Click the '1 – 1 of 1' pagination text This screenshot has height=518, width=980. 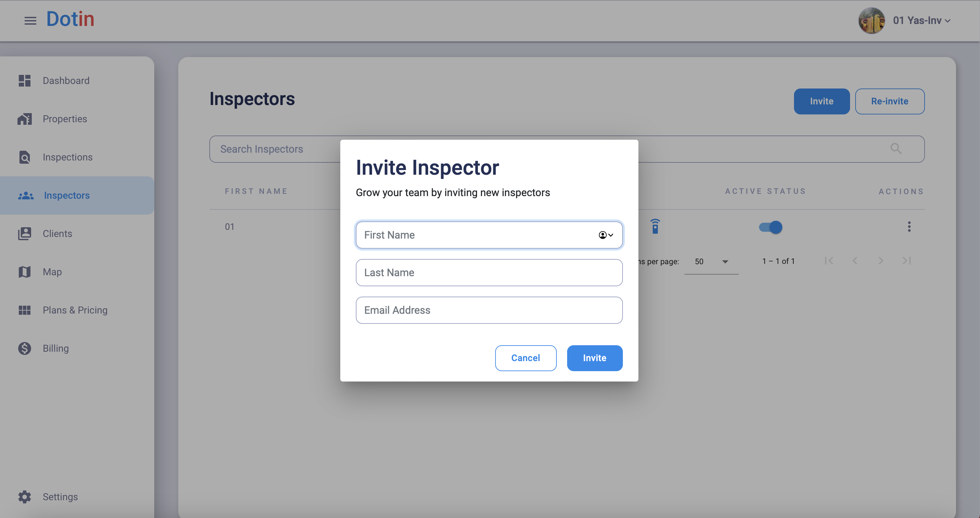778,261
